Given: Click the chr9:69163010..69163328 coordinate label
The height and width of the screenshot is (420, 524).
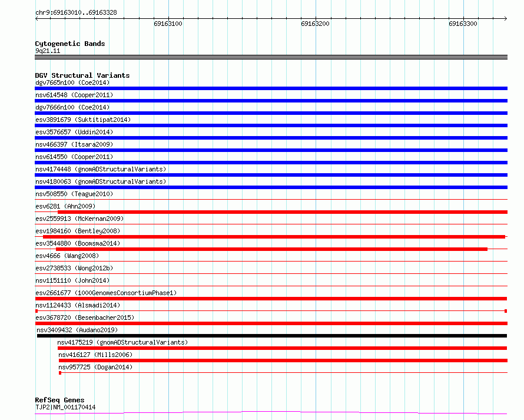Looking at the screenshot, I should click(x=76, y=12).
